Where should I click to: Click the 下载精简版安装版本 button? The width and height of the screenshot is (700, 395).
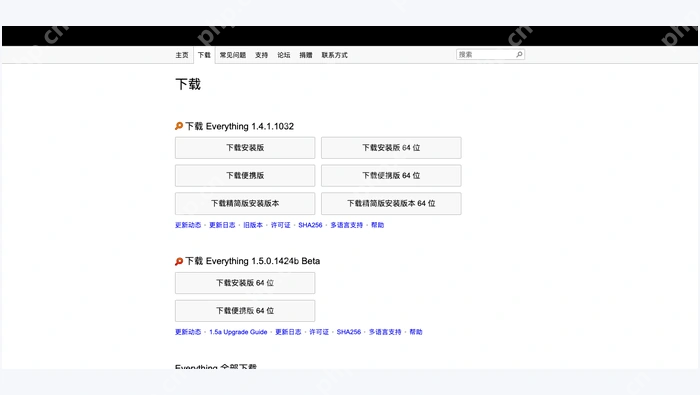(x=245, y=204)
